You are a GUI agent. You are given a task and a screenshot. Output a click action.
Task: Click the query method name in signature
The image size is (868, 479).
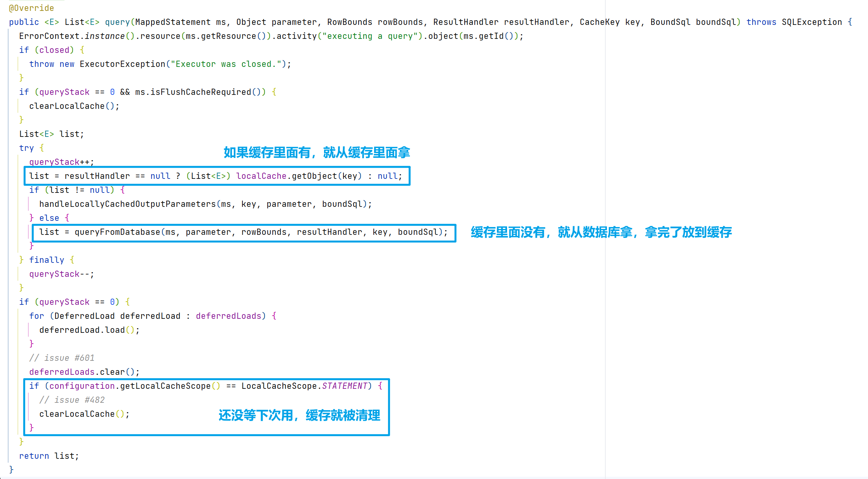pos(117,22)
